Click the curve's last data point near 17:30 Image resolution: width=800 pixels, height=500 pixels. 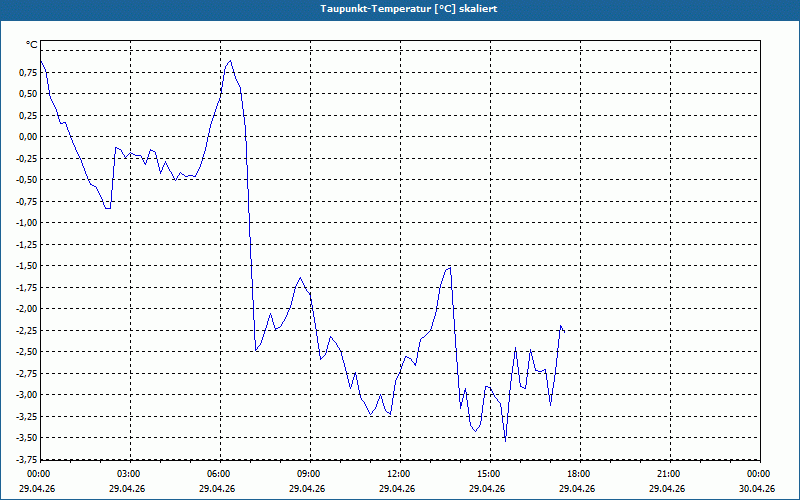tap(564, 333)
